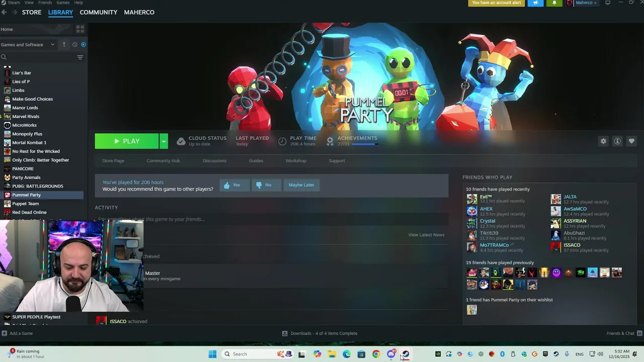This screenshot has width=644, height=362.
Task: Open the announcements megaphone icon
Action: [x=536, y=3]
